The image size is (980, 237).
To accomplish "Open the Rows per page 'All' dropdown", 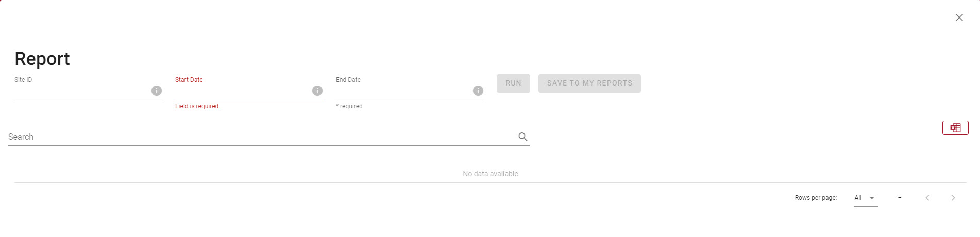I will coord(866,198).
